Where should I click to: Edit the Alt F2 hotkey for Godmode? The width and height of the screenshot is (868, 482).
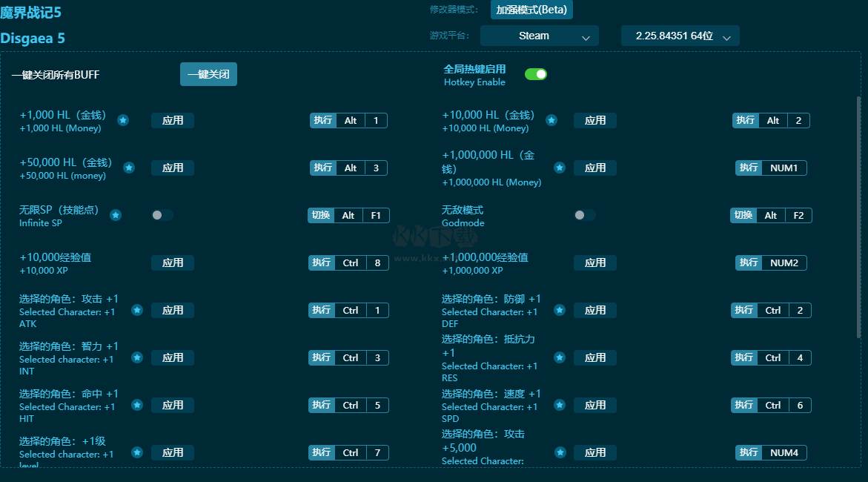pyautogui.click(x=771, y=215)
